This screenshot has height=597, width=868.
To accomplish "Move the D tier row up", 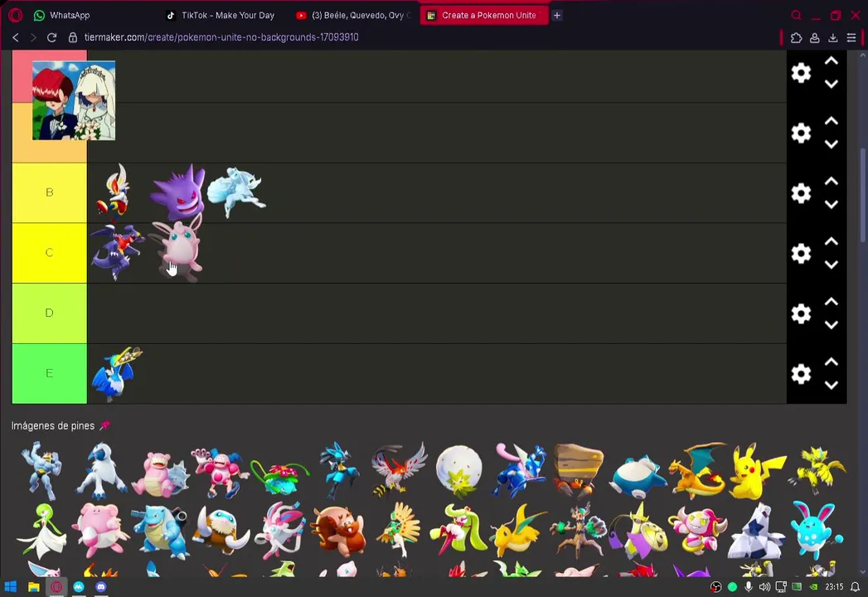I will click(832, 302).
